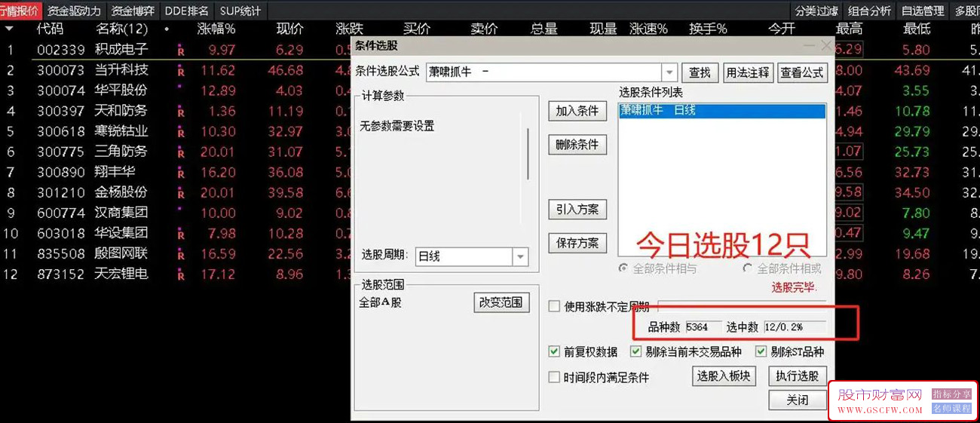
Task: Sort by the 涨幅% column header
Action: point(216,29)
